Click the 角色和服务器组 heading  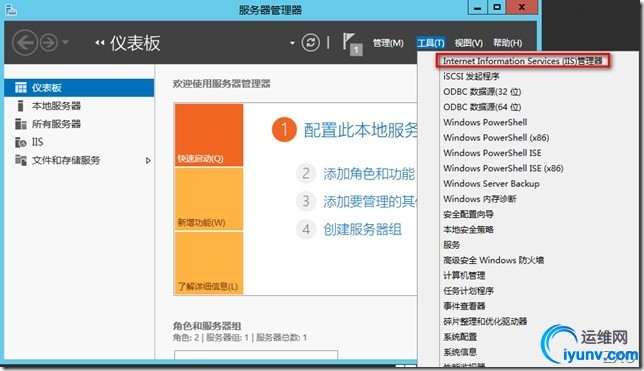click(x=207, y=326)
